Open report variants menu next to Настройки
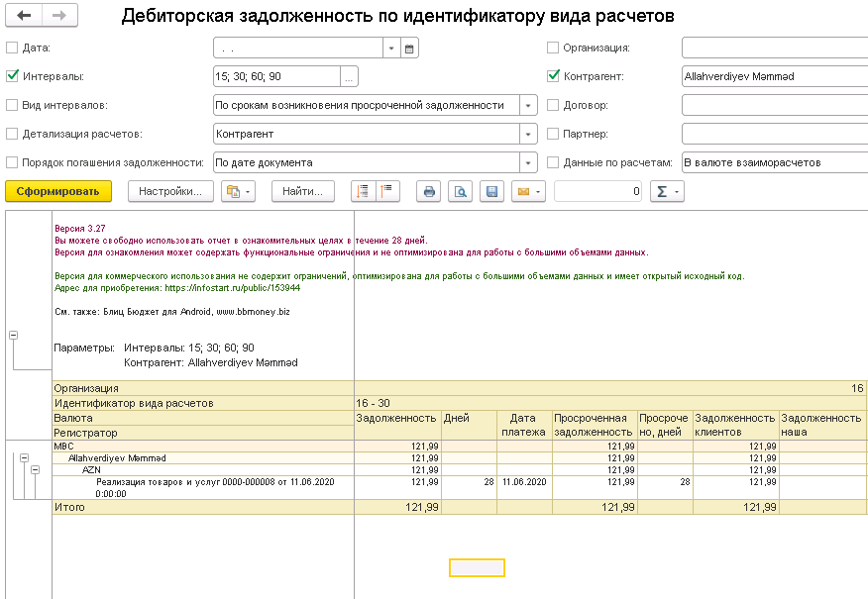 tap(238, 191)
